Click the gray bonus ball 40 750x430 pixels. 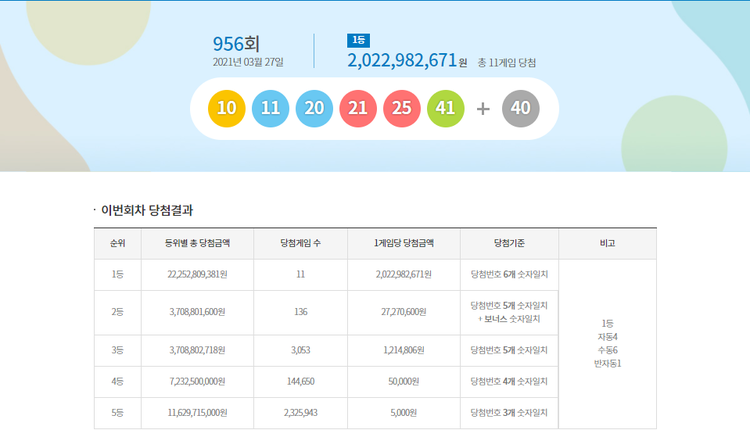pos(520,109)
